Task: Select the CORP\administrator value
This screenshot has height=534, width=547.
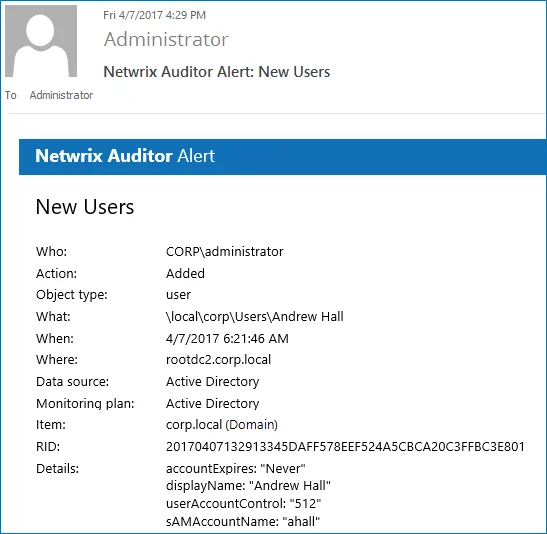Action: click(225, 251)
